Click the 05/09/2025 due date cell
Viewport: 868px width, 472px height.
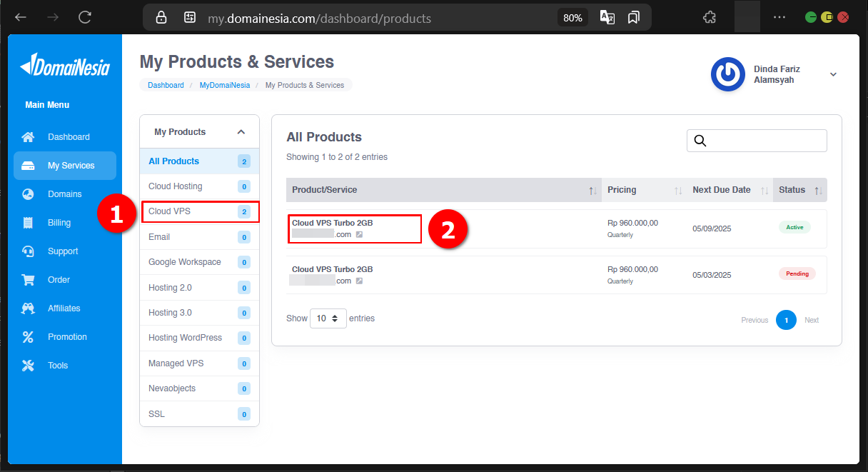712,229
